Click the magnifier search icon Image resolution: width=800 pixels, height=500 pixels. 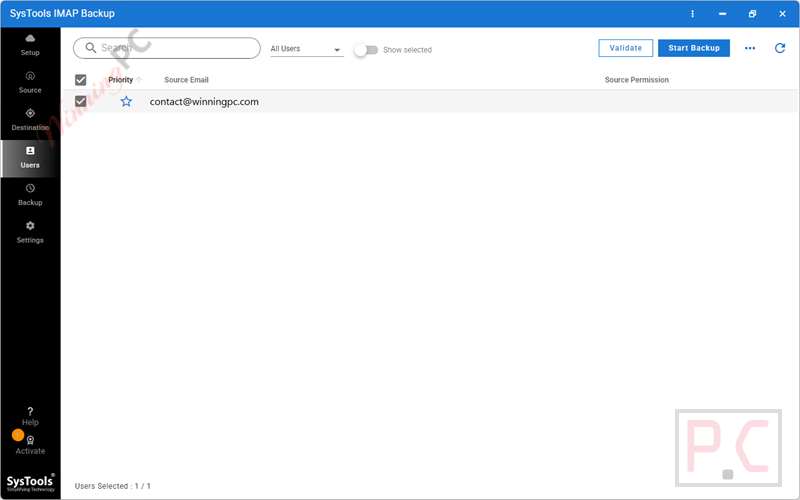coord(90,47)
